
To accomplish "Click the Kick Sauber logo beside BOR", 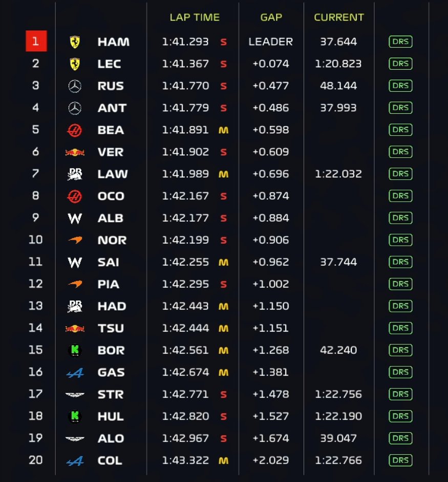I will [75, 350].
